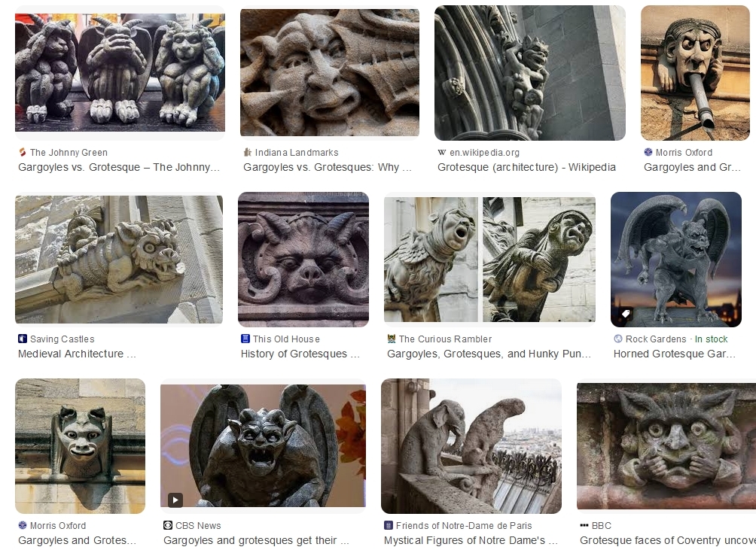Click the Saving Castles favicon icon
Viewport: 756px width, 550px height.
coord(22,339)
